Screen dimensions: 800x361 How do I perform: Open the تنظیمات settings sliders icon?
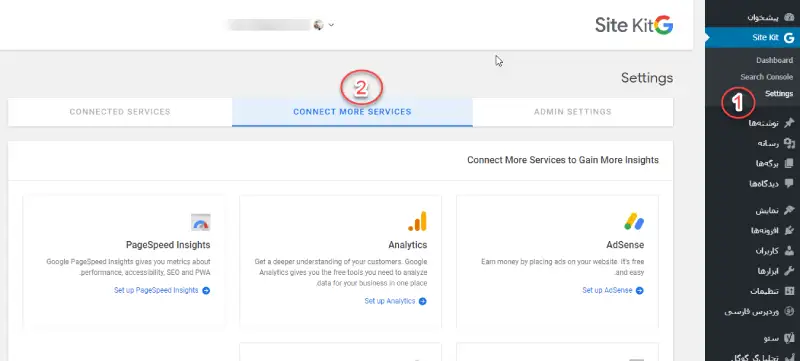tap(789, 291)
